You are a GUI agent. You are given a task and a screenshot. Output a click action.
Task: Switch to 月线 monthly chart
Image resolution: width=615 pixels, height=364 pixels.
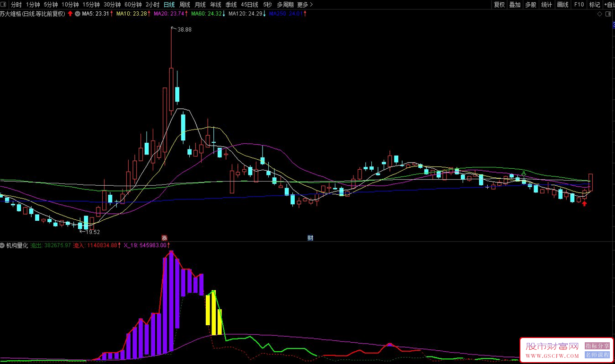200,5
